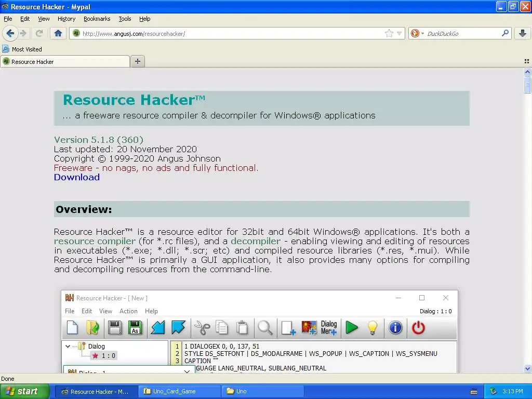Click the blue down-right arrow icon
532x399 pixels.
178,328
